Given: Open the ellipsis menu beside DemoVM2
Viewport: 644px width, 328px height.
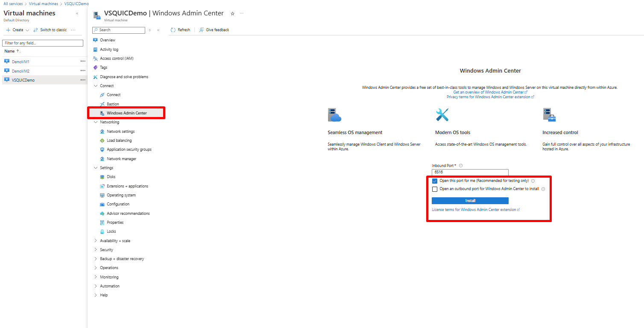Looking at the screenshot, I should [x=83, y=71].
